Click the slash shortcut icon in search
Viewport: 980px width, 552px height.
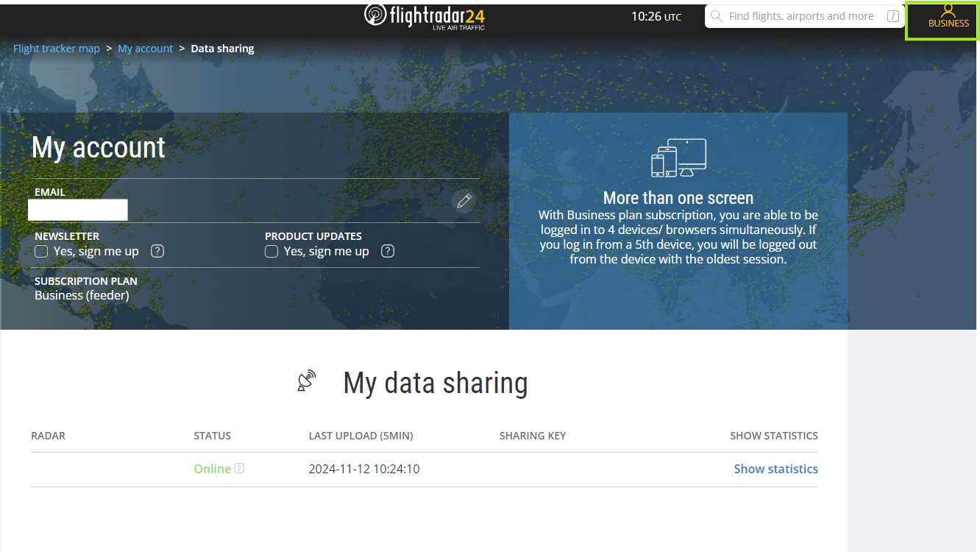point(893,16)
